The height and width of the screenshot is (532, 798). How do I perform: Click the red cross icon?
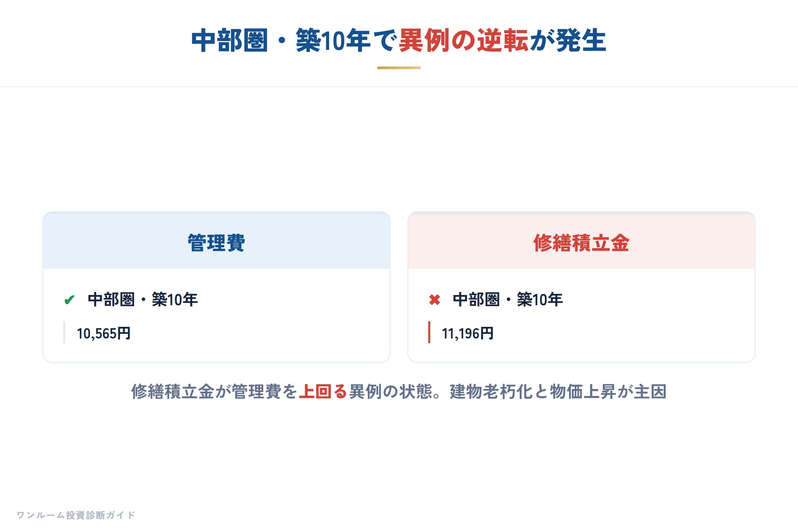tap(435, 300)
